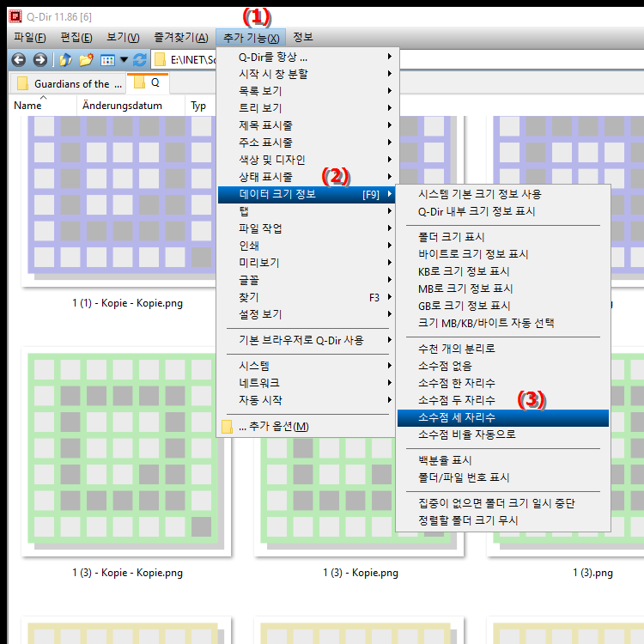Click the folder up icon in toolbar
This screenshot has width=644, height=644.
tap(65, 60)
